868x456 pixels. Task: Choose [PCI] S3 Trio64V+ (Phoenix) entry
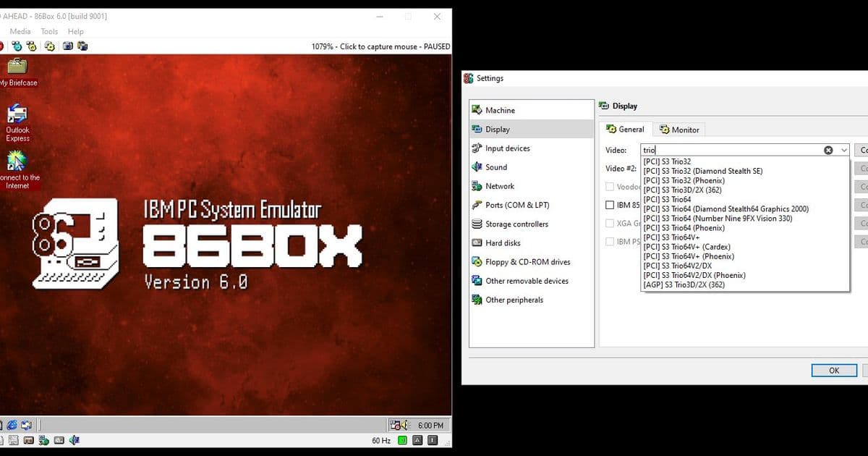click(x=745, y=256)
